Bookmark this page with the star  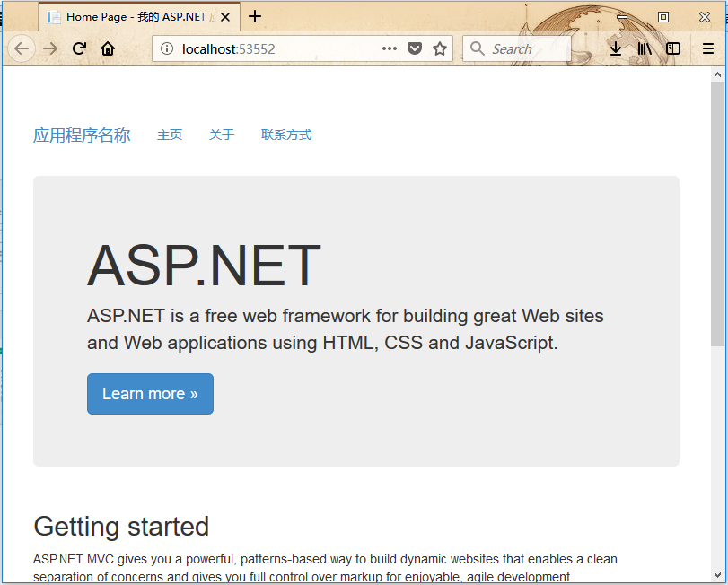pyautogui.click(x=440, y=48)
